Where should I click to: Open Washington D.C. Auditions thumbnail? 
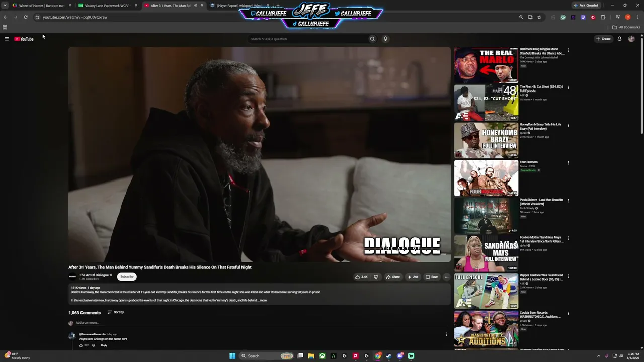(x=486, y=329)
